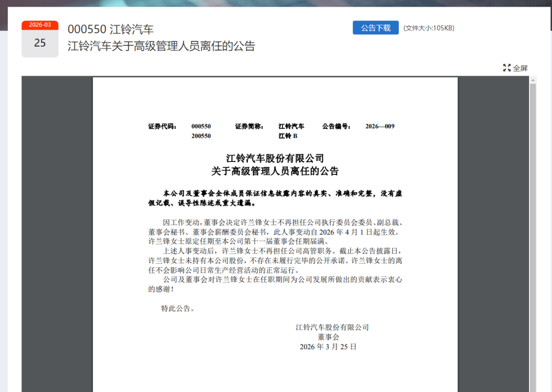Open the 000550 江铃汽车 stock heading

click(110, 29)
